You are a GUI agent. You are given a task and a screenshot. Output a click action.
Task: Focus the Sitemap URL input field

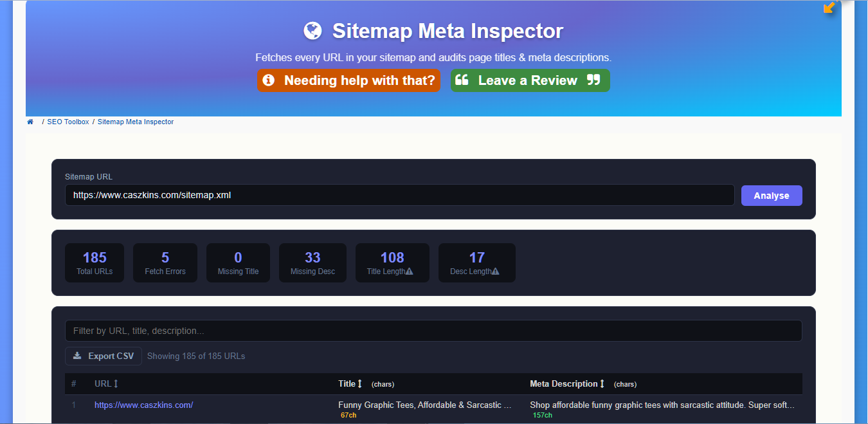[399, 195]
